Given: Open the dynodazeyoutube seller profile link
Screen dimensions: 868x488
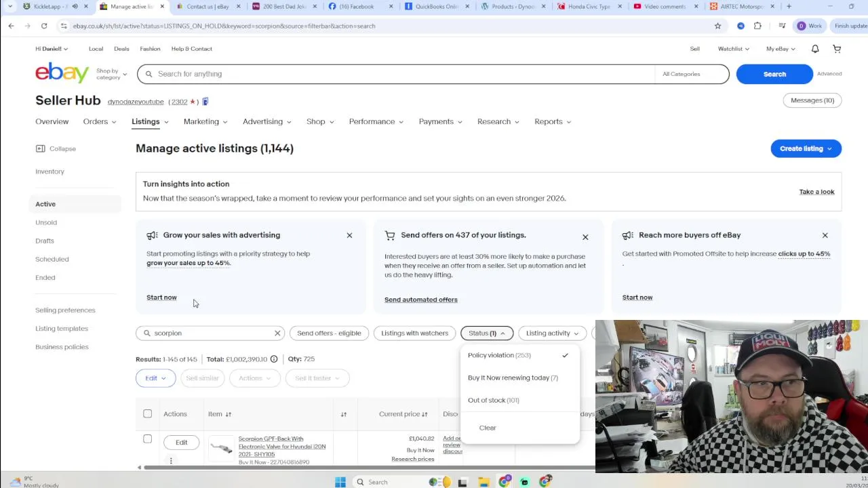Looking at the screenshot, I should click(x=136, y=102).
